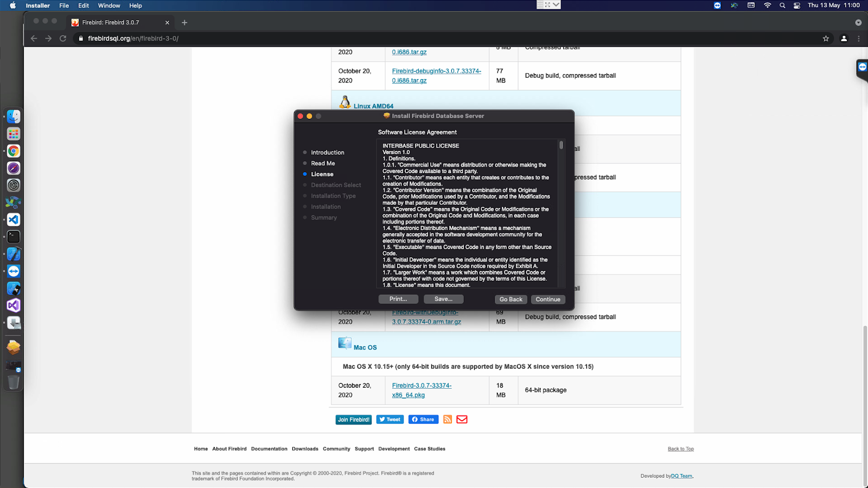Open the Trash in the dock
Screen dimensions: 868x488
(14, 382)
